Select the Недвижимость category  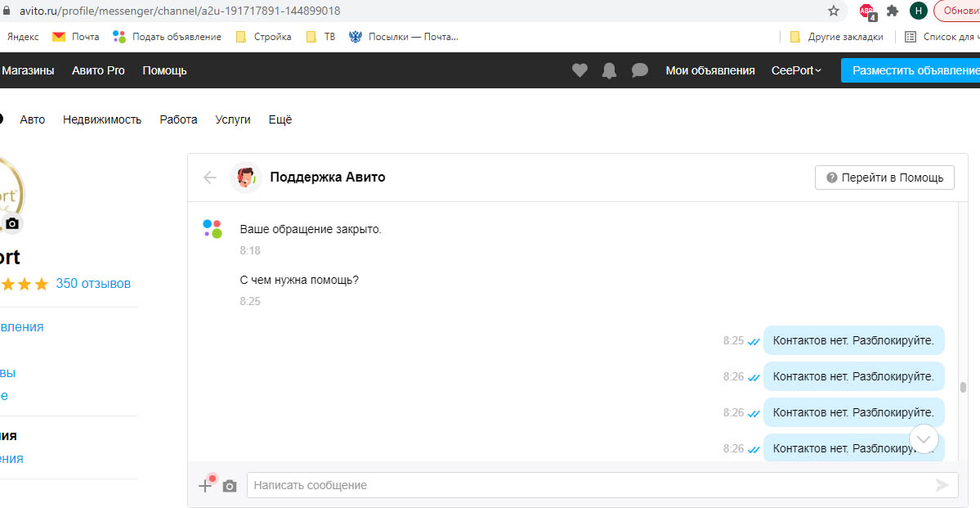click(x=102, y=119)
